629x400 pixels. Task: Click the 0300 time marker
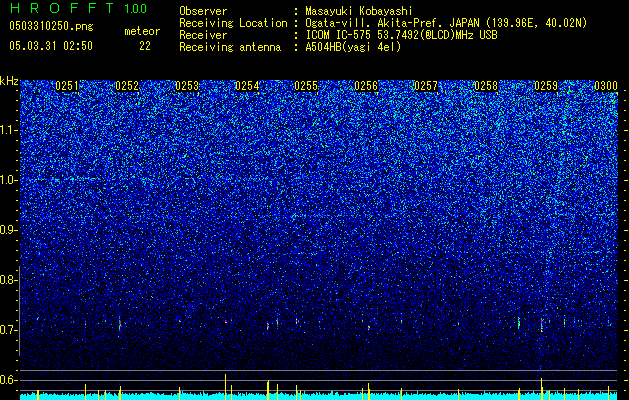click(606, 86)
